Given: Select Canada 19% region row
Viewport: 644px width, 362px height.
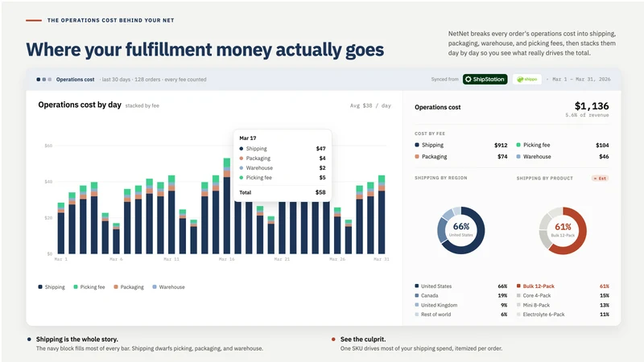Looking at the screenshot, I should click(x=460, y=295).
